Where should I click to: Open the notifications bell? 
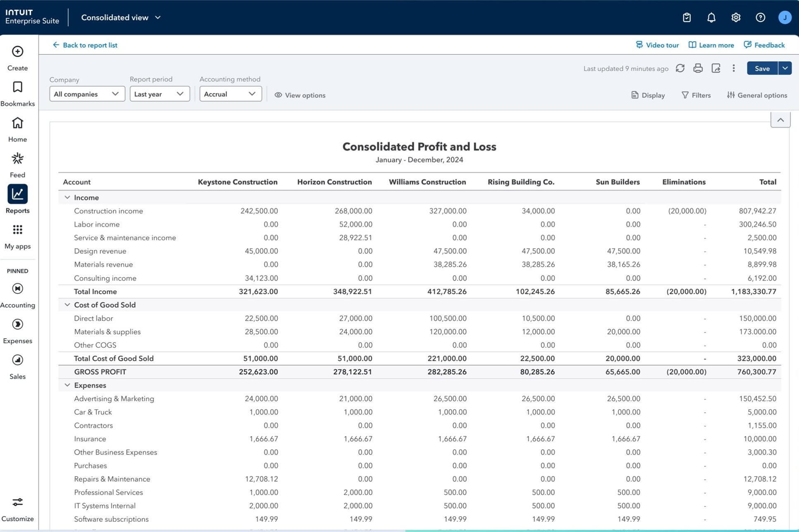(711, 18)
